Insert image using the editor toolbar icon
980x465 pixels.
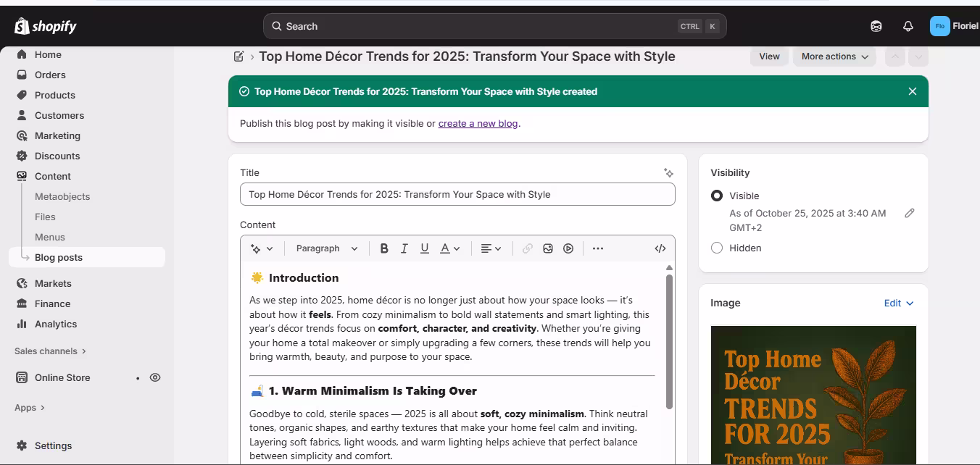548,248
